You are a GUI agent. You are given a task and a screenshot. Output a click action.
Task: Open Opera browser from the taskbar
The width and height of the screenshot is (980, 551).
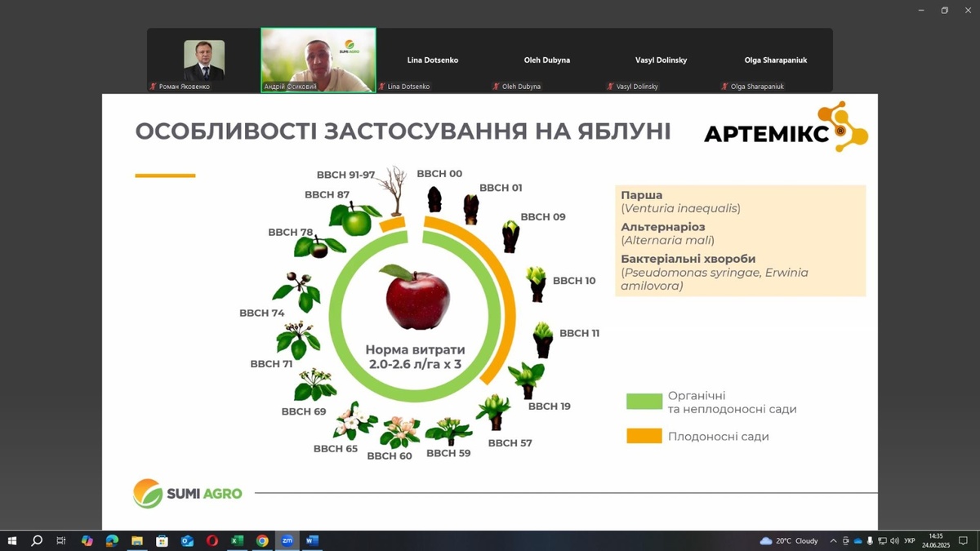pos(212,540)
